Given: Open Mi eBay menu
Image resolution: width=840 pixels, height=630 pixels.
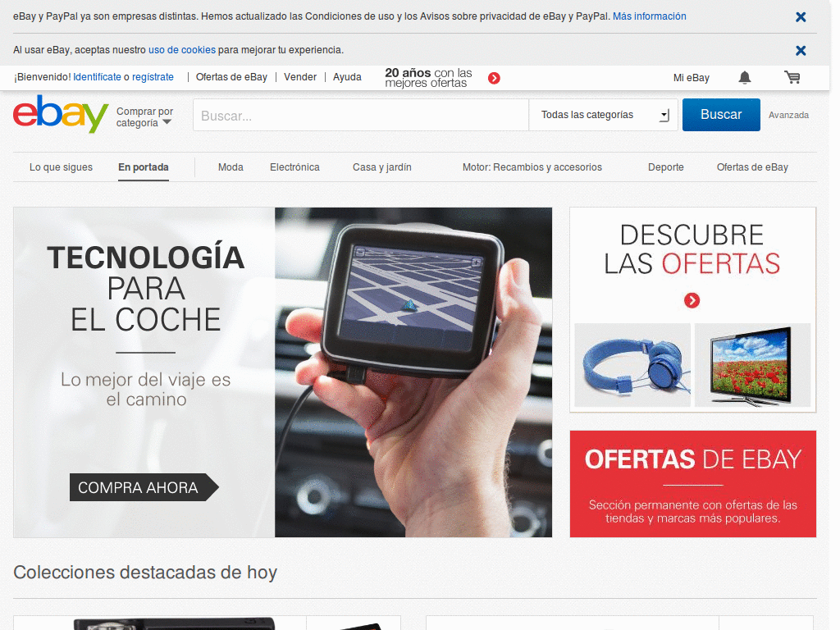Looking at the screenshot, I should [691, 78].
